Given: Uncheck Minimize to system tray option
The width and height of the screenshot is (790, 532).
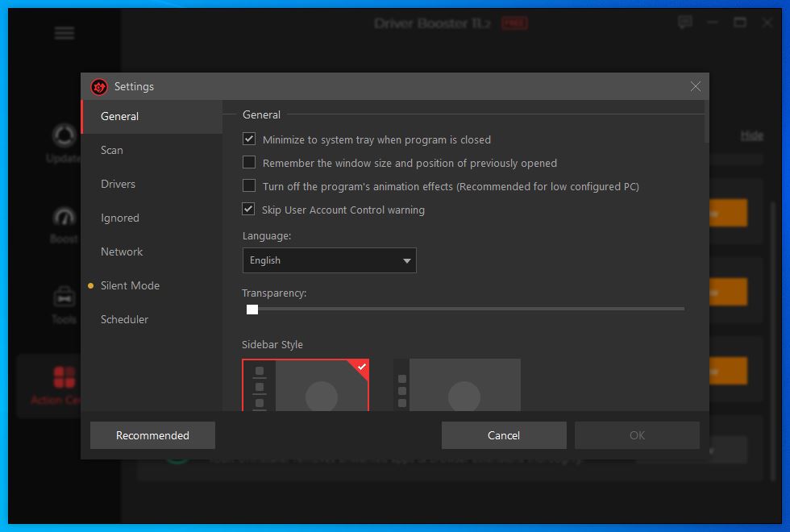Looking at the screenshot, I should [x=249, y=139].
